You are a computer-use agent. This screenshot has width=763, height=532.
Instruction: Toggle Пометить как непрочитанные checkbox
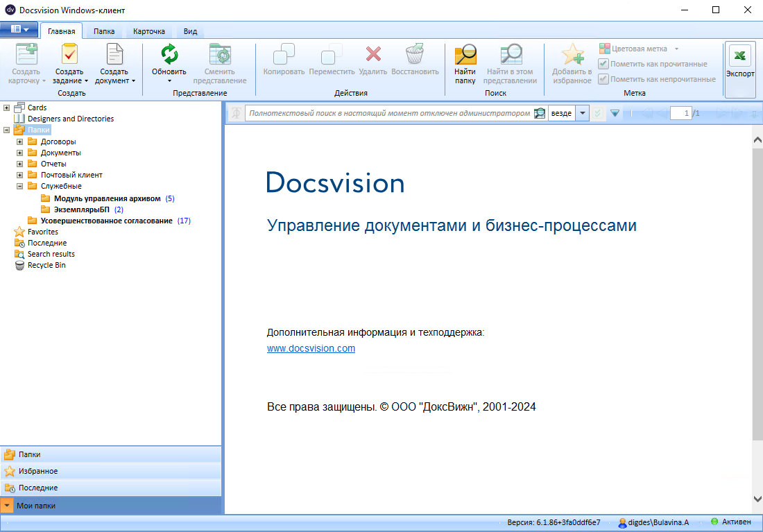603,79
